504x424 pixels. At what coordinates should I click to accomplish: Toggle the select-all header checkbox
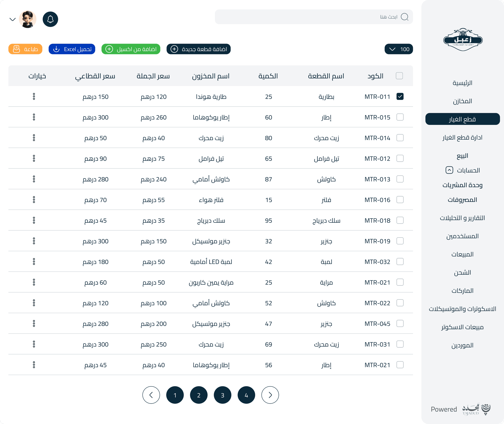[x=399, y=76]
